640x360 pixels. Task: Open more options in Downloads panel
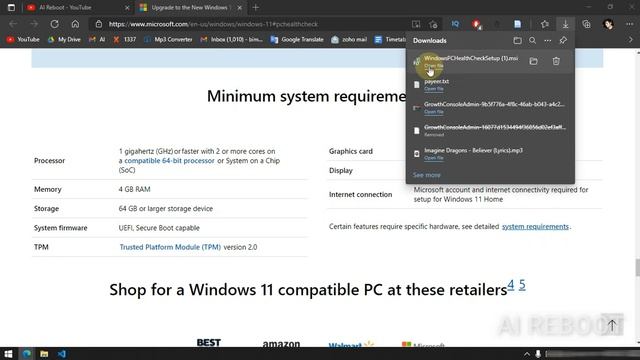548,40
